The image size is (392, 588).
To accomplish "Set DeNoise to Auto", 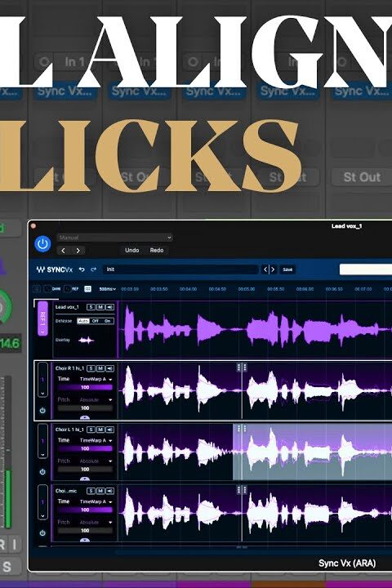I will (83, 321).
